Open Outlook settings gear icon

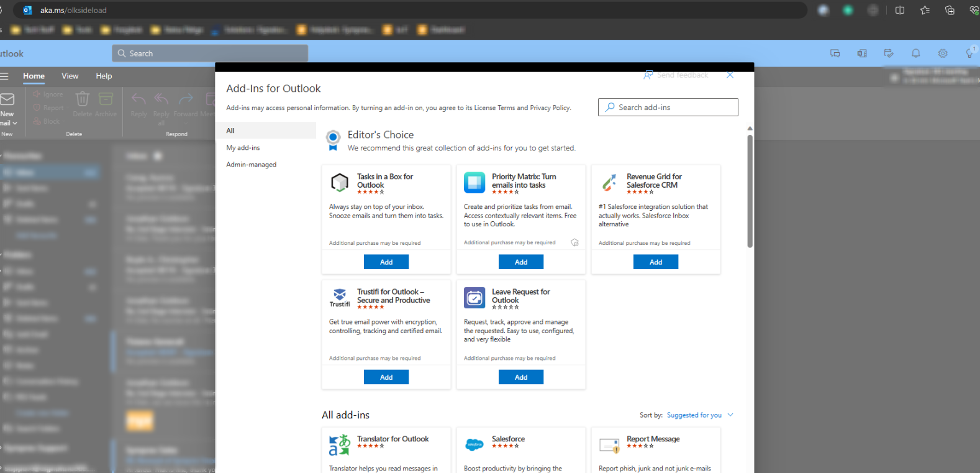point(943,53)
